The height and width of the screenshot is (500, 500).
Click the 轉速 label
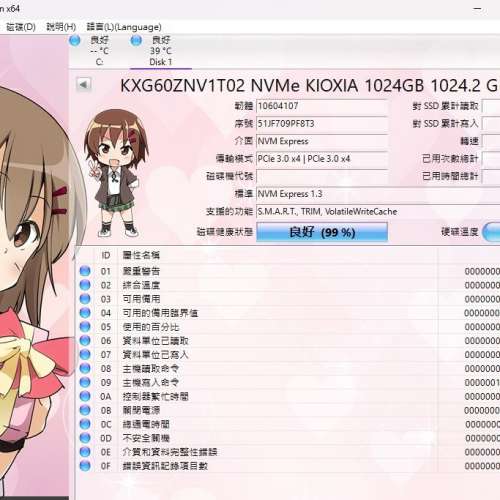pyautogui.click(x=469, y=141)
